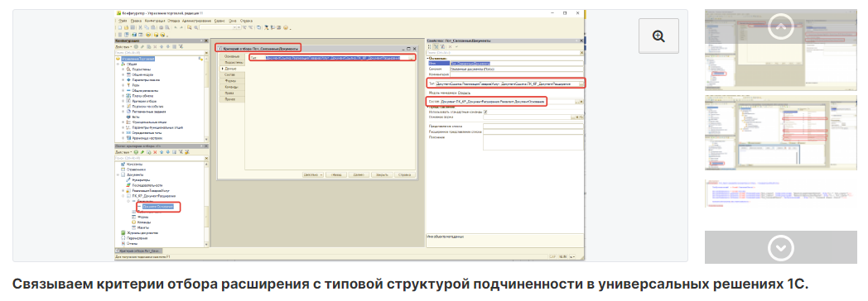Open the Конфигурация menu in the Configurator image
The width and height of the screenshot is (868, 301).
click(x=154, y=21)
